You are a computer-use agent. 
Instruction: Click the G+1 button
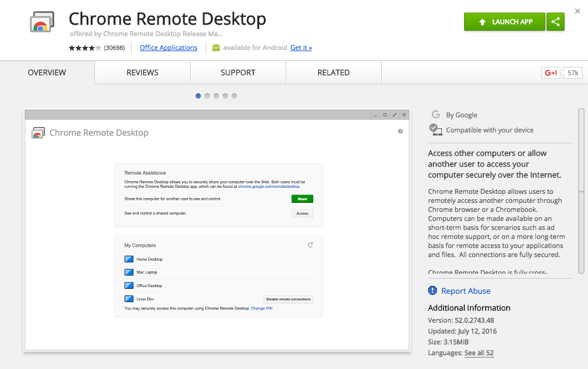click(551, 73)
